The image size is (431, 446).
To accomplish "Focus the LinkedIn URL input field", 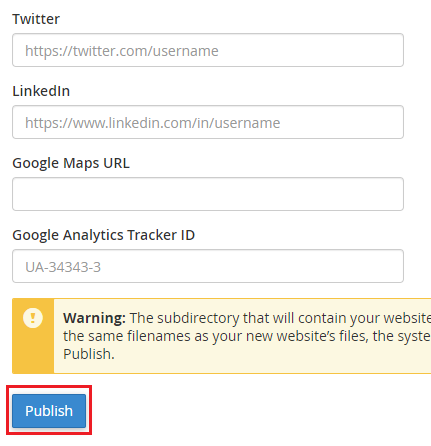I will (x=208, y=122).
